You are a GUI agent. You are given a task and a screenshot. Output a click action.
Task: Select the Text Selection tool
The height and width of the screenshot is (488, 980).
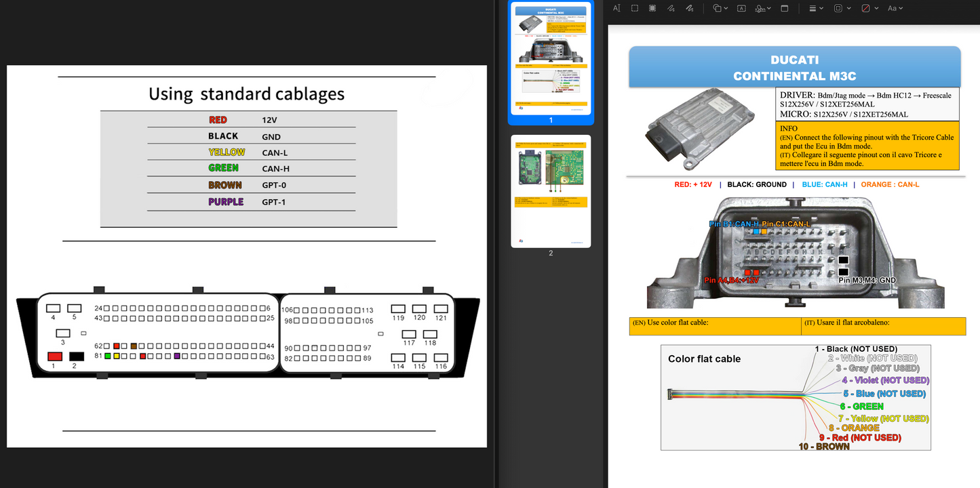tap(616, 8)
